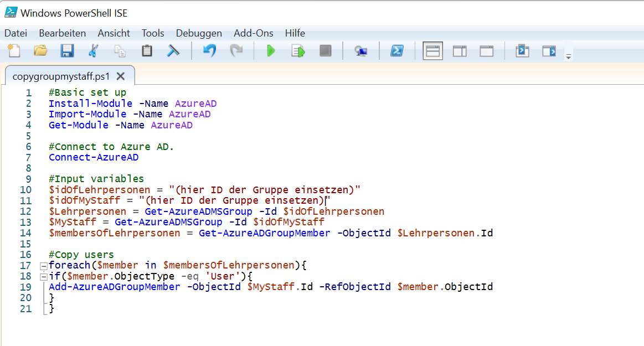Collapse the if block on line 18
Image resolution: width=644 pixels, height=346 pixels.
[43, 276]
